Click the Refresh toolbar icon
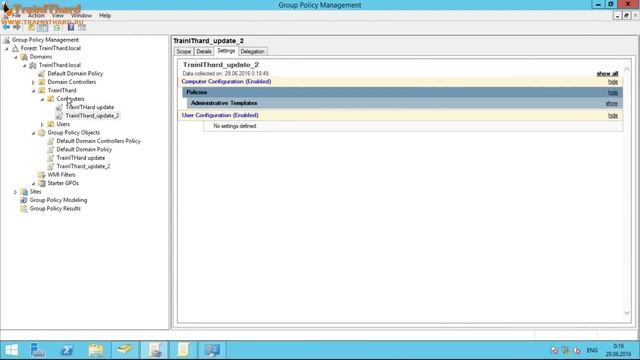Screen dimensions: 640x360 click(57, 27)
